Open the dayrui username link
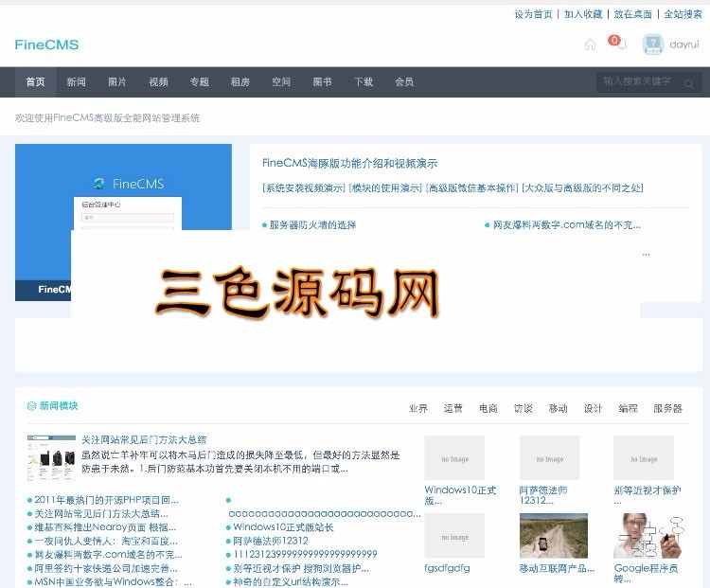 (x=684, y=45)
